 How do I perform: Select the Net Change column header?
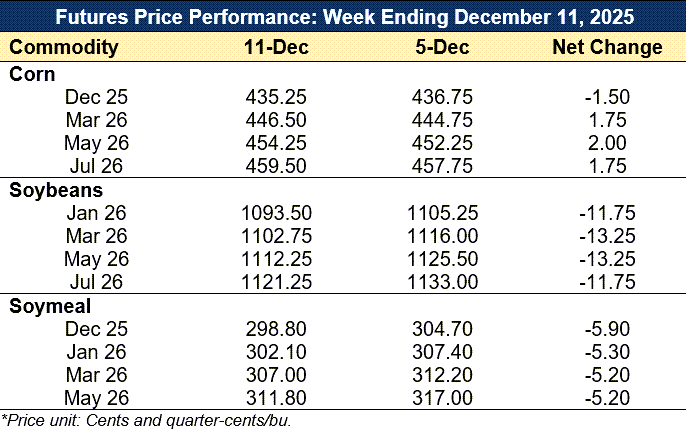point(607,47)
